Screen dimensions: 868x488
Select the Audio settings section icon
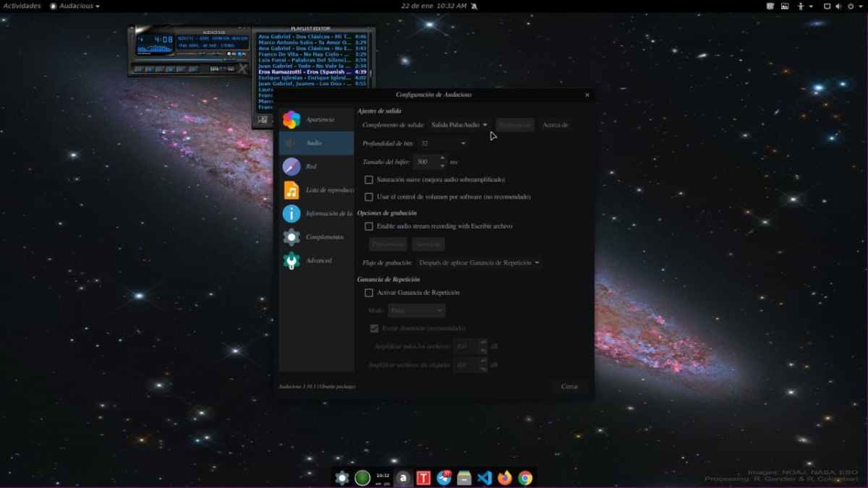click(316, 142)
